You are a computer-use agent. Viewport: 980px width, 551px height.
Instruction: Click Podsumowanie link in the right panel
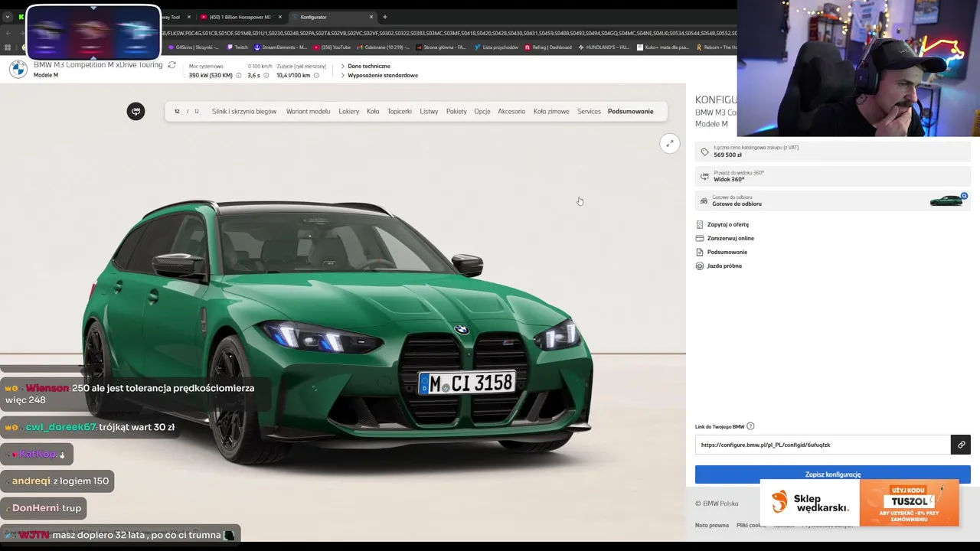[x=727, y=253]
